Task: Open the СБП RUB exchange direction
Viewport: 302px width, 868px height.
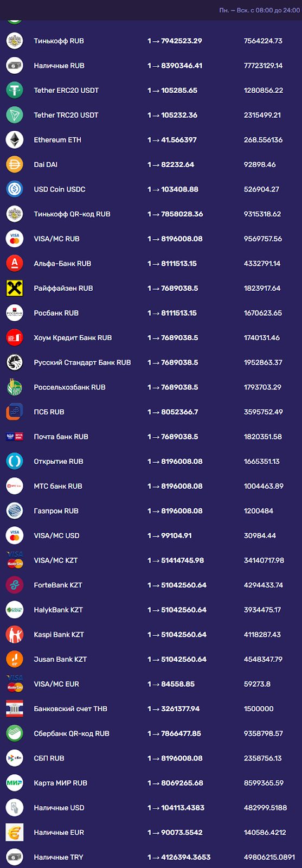Action: (151, 758)
